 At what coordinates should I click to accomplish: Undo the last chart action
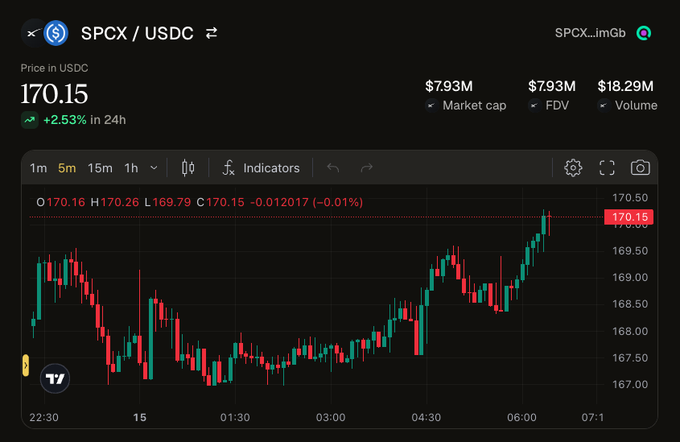point(333,168)
